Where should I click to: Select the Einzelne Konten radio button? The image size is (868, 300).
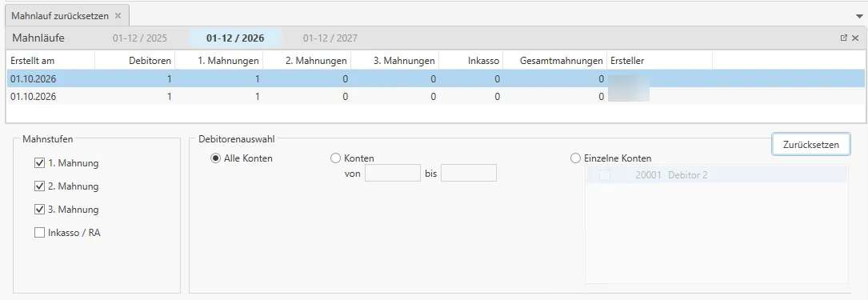tap(575, 158)
